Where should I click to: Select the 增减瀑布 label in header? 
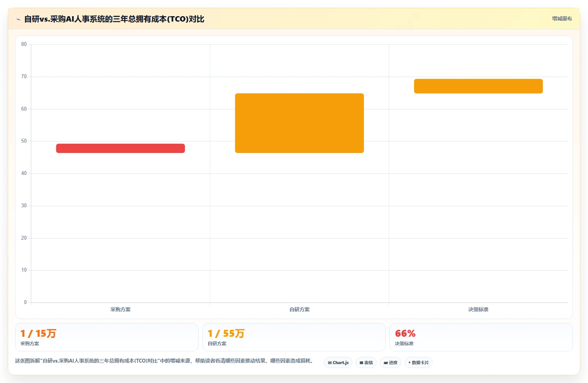pos(562,18)
